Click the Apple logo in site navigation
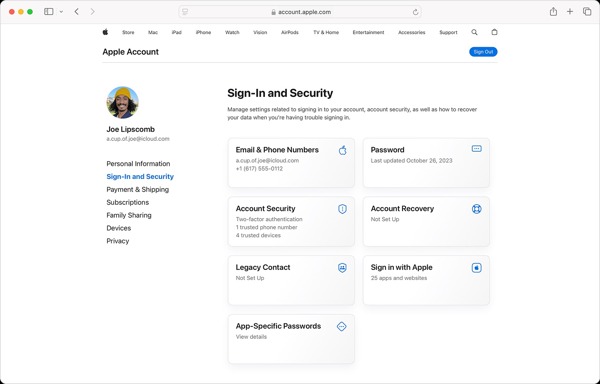The height and width of the screenshot is (384, 600). tap(105, 32)
